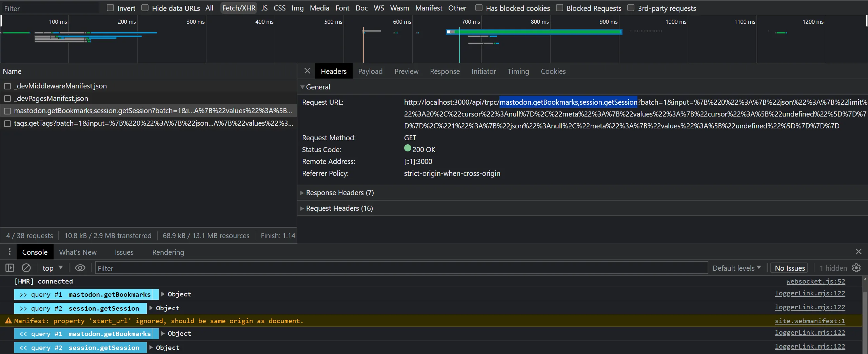Screen dimensions: 868x354
Task: Tick checkbox for tags.getTags request row
Action: click(7, 124)
